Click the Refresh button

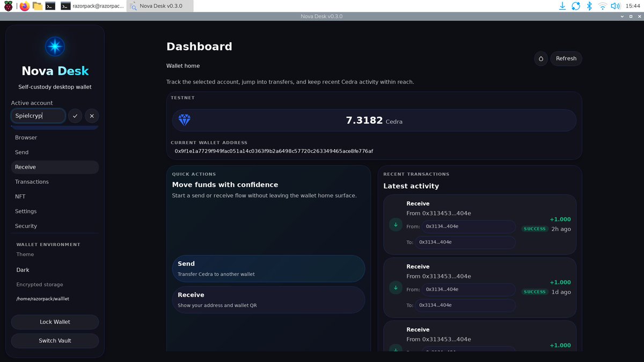(566, 58)
